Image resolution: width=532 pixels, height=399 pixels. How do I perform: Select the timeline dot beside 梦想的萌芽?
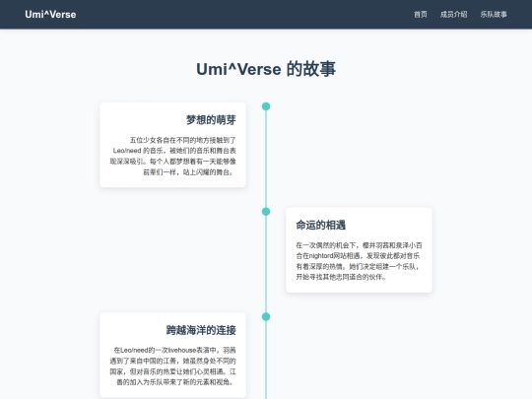pos(266,106)
